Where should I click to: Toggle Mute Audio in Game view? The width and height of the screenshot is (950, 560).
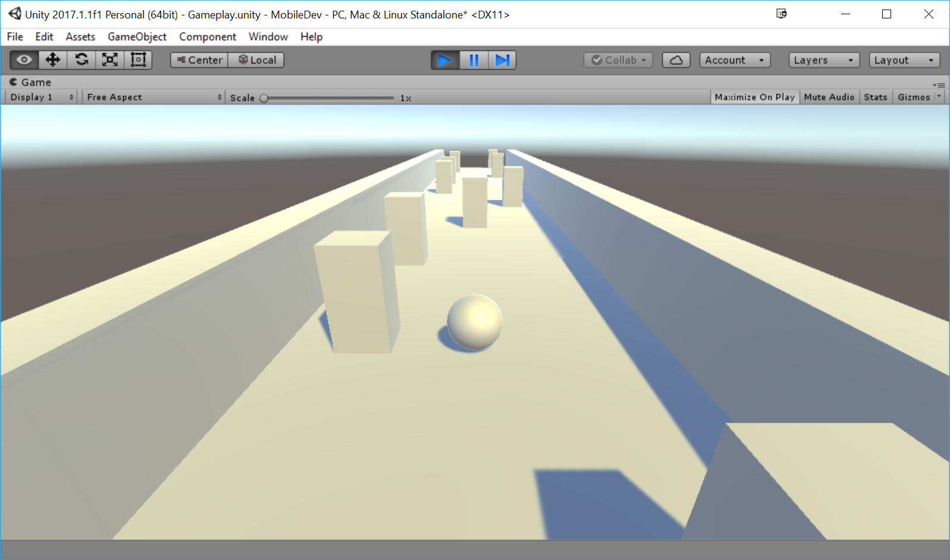[x=829, y=97]
